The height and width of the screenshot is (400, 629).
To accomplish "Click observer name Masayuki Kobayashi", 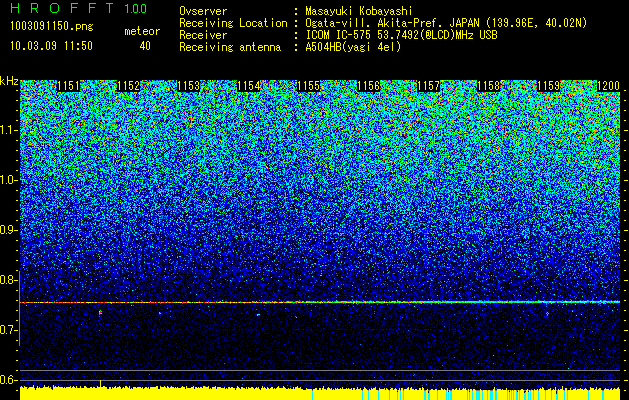I will click(x=359, y=11).
